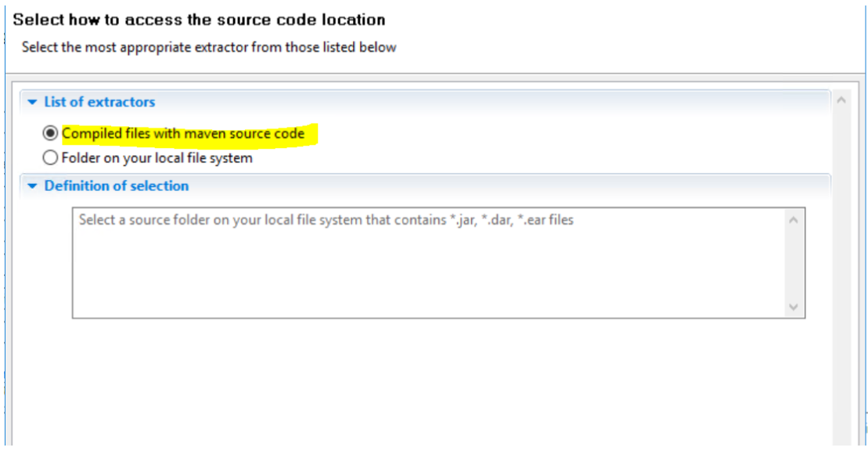Click the down arrow in description box scrollbar
This screenshot has width=868, height=469.
tap(794, 307)
